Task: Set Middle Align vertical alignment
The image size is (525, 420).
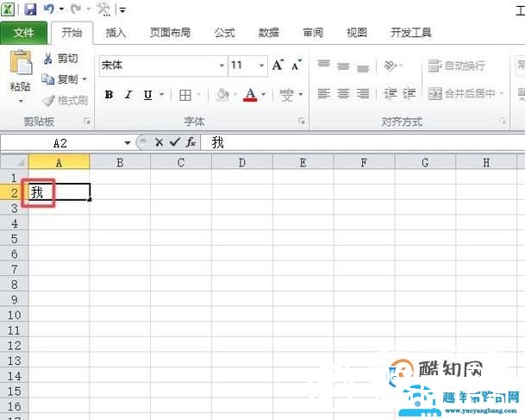Action: click(x=343, y=66)
